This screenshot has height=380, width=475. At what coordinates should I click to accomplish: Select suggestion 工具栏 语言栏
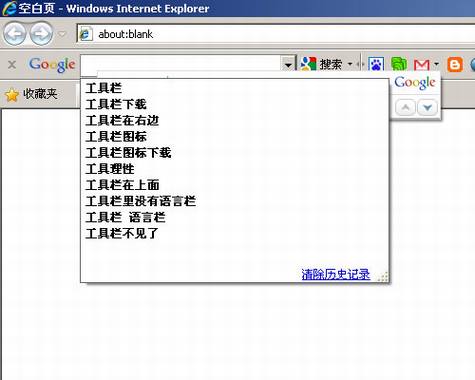(235, 218)
